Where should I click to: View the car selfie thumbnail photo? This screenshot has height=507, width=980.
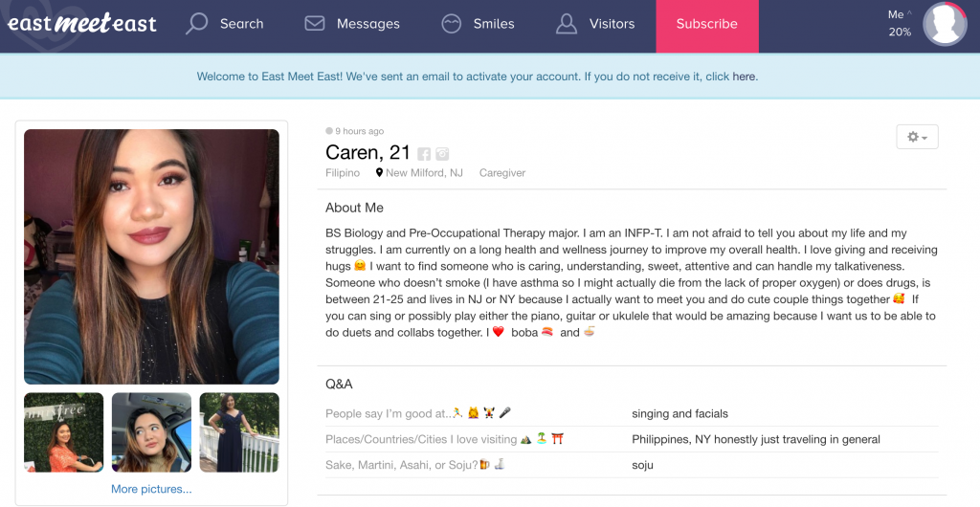coord(152,432)
